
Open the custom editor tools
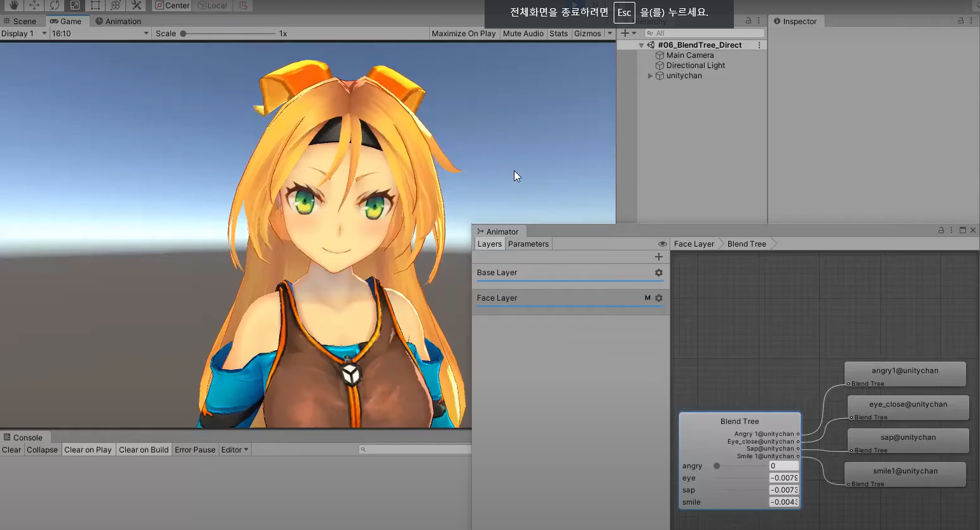pyautogui.click(x=135, y=5)
